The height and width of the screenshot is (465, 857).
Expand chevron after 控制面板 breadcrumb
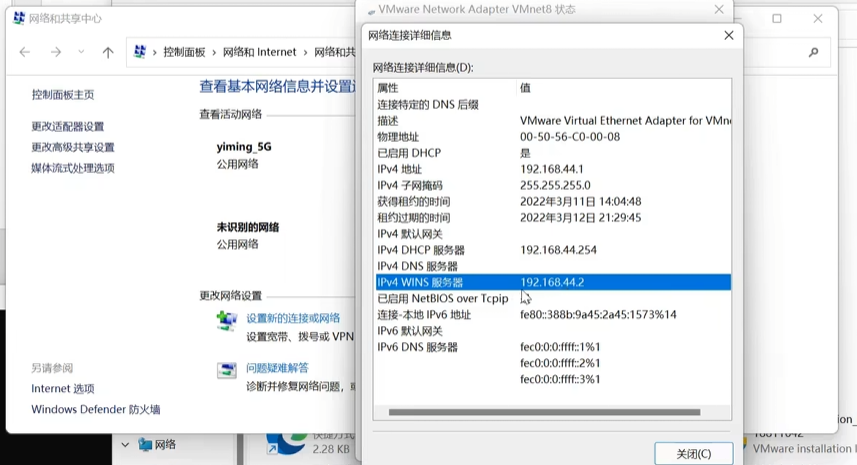tap(213, 52)
